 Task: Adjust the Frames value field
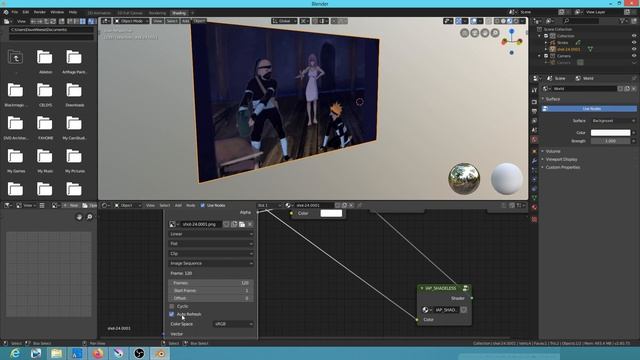coord(211,283)
